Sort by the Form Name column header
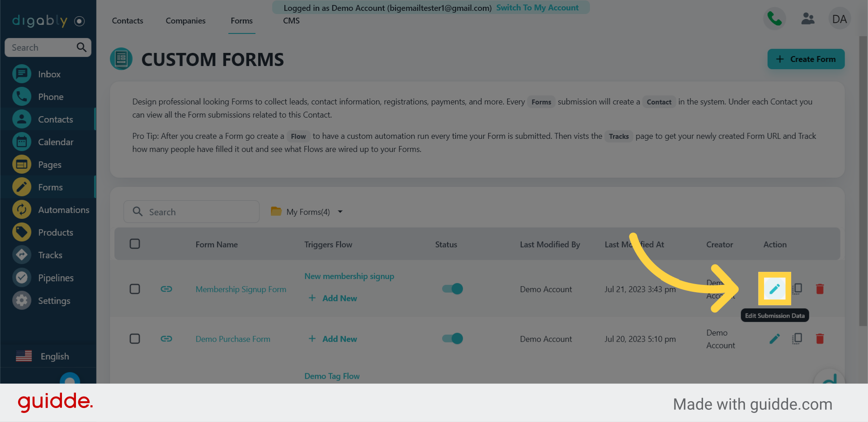Viewport: 868px width, 422px height. point(217,244)
